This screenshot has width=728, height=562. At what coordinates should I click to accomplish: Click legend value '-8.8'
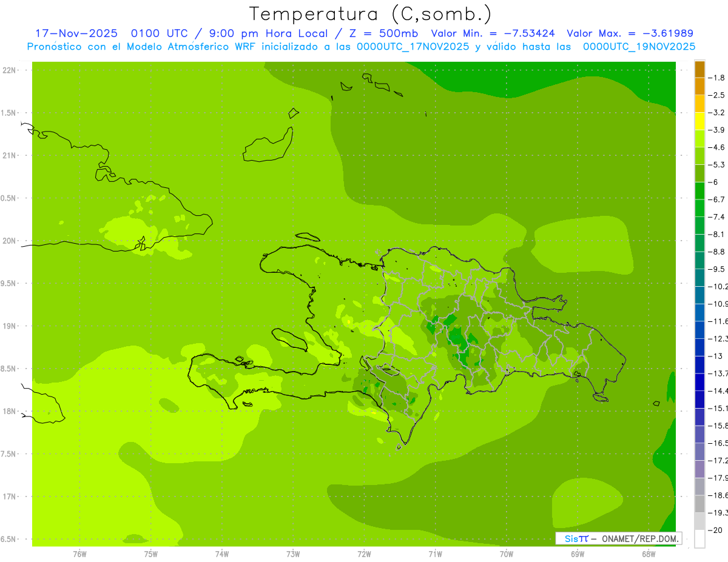coord(717,252)
